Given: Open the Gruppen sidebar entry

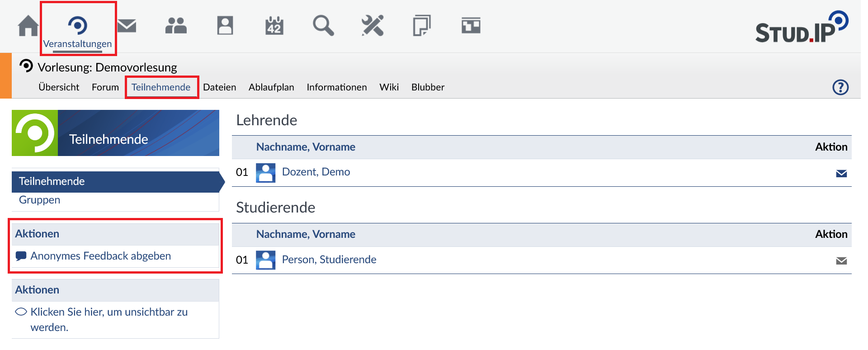Looking at the screenshot, I should point(39,200).
